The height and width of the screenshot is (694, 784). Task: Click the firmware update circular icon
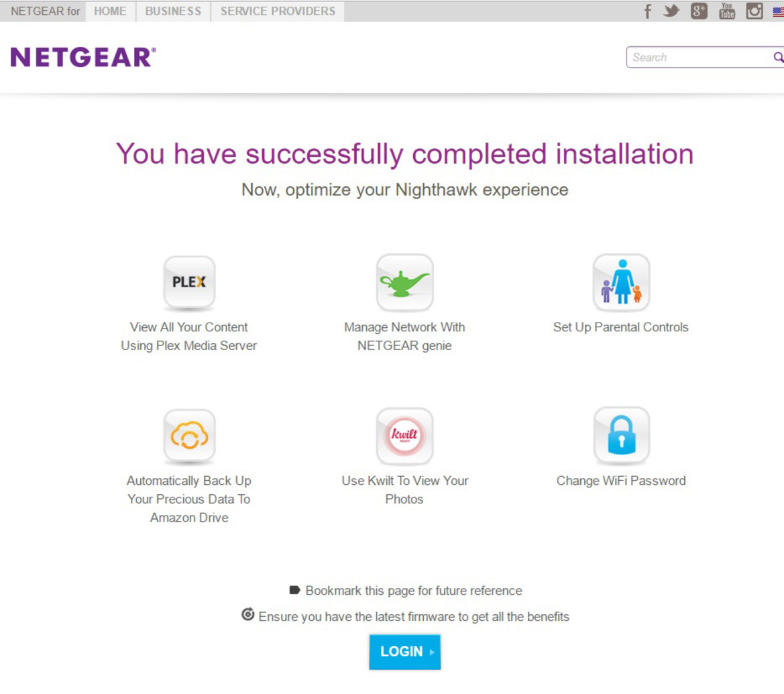tap(247, 614)
